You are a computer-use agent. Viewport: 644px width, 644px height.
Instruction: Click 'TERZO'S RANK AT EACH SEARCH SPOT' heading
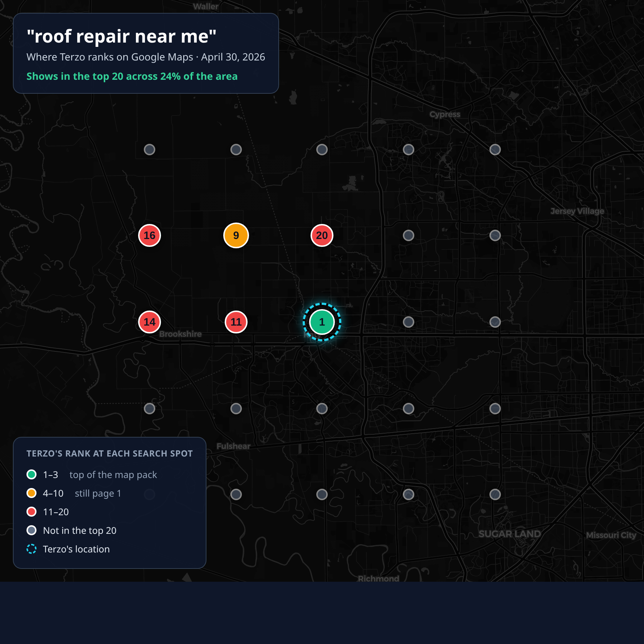coord(109,454)
